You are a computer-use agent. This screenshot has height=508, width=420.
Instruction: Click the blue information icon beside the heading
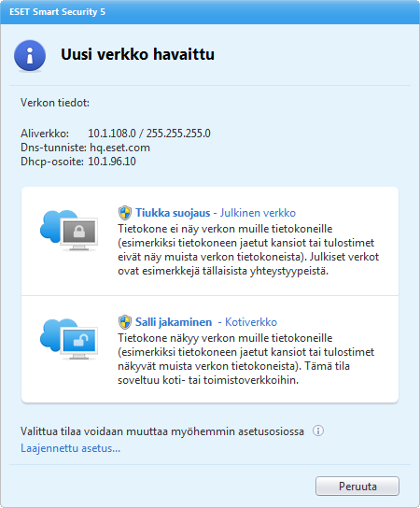pyautogui.click(x=30, y=55)
